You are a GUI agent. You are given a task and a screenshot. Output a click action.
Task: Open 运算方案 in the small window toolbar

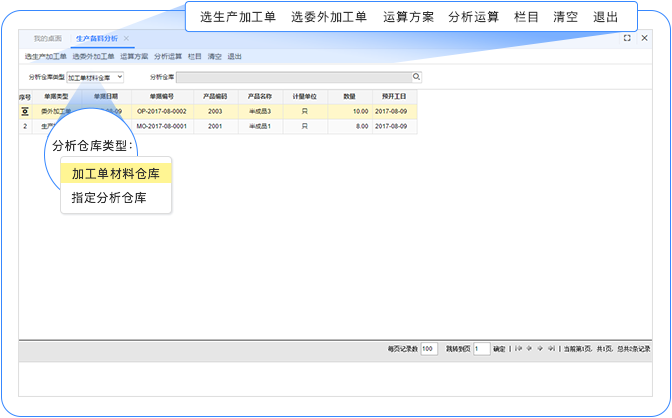[134, 56]
